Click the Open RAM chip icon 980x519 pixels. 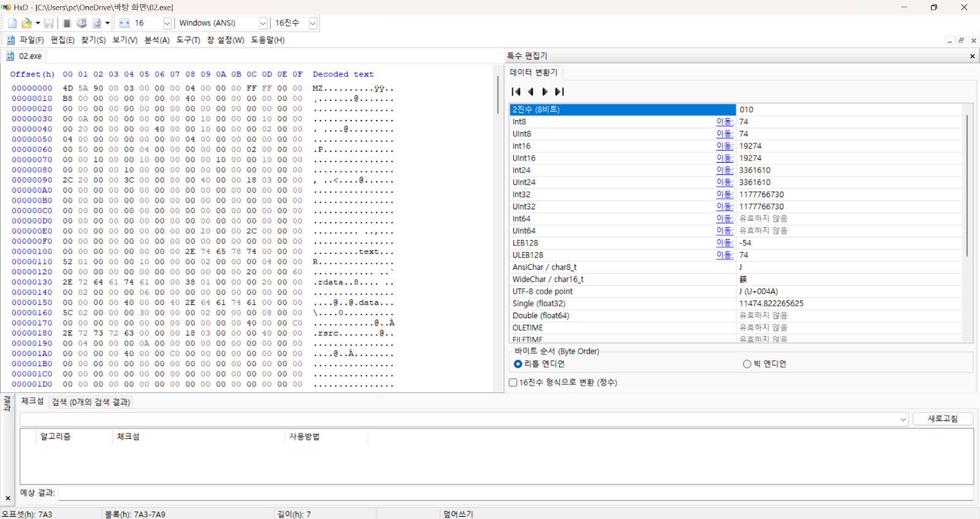point(67,23)
